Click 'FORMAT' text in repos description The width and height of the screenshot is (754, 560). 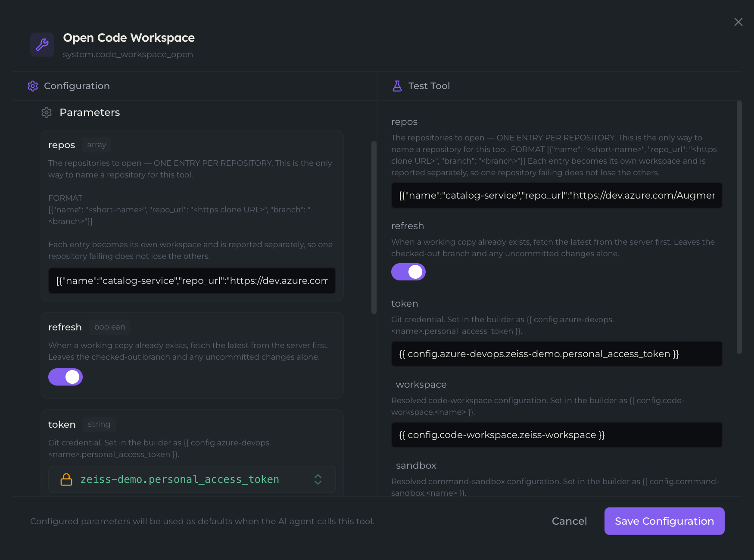click(65, 198)
